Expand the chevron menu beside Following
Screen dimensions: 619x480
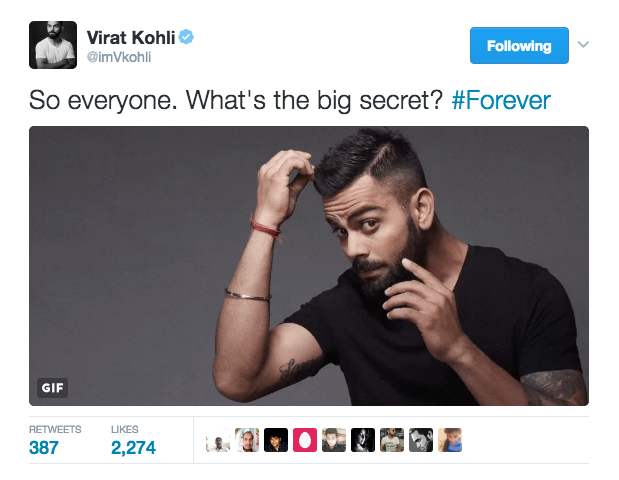pos(583,44)
